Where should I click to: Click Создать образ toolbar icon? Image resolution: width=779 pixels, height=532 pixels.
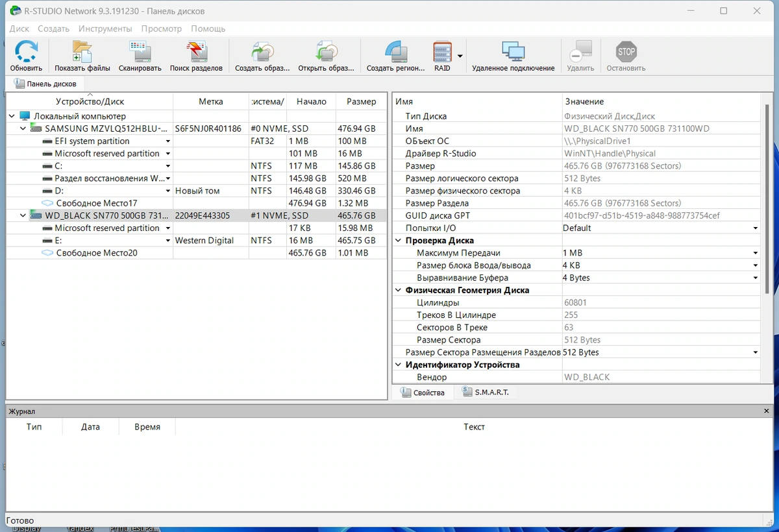tap(262, 52)
